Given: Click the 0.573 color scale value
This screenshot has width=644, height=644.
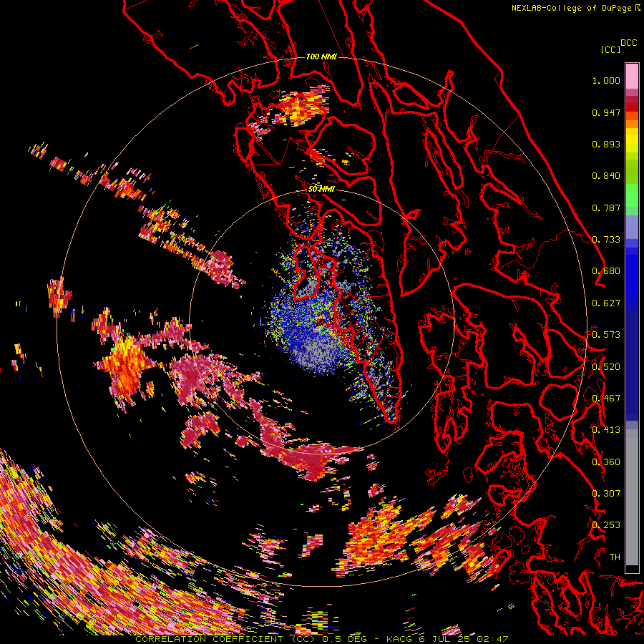Looking at the screenshot, I should tap(606, 335).
